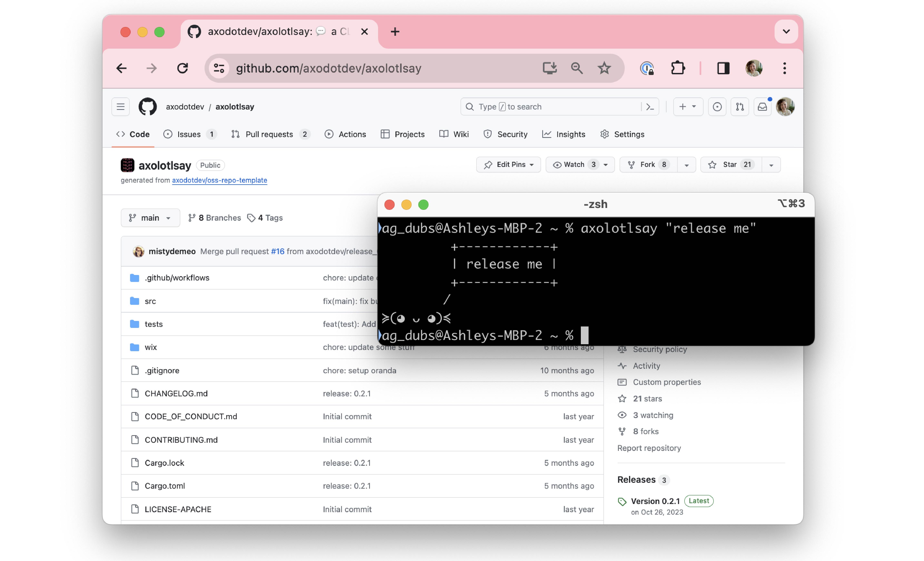
Task: Click issues icon in GitHub header
Action: 717,107
